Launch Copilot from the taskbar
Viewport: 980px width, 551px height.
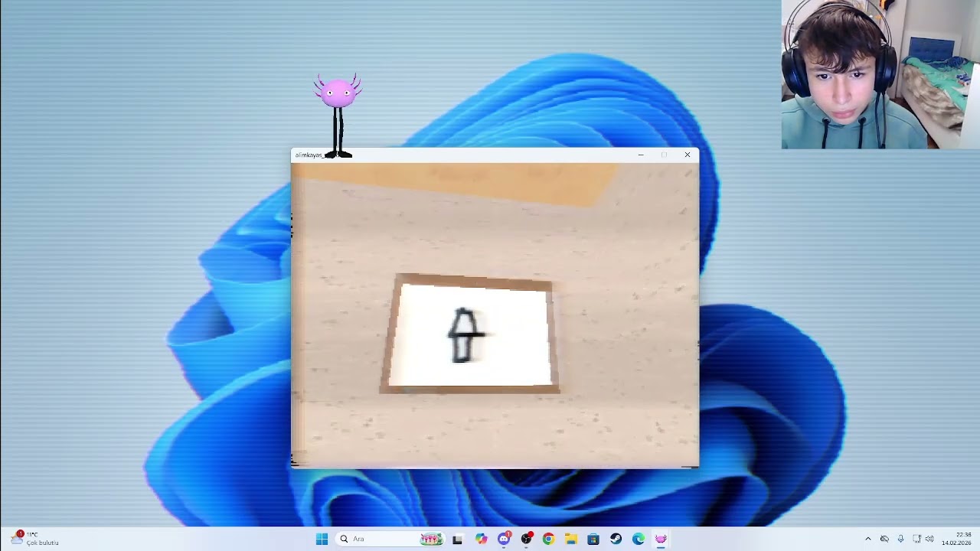tap(481, 539)
